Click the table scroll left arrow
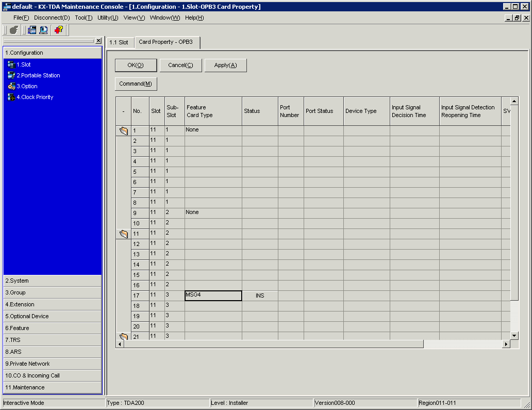This screenshot has width=532, height=410. [x=120, y=344]
